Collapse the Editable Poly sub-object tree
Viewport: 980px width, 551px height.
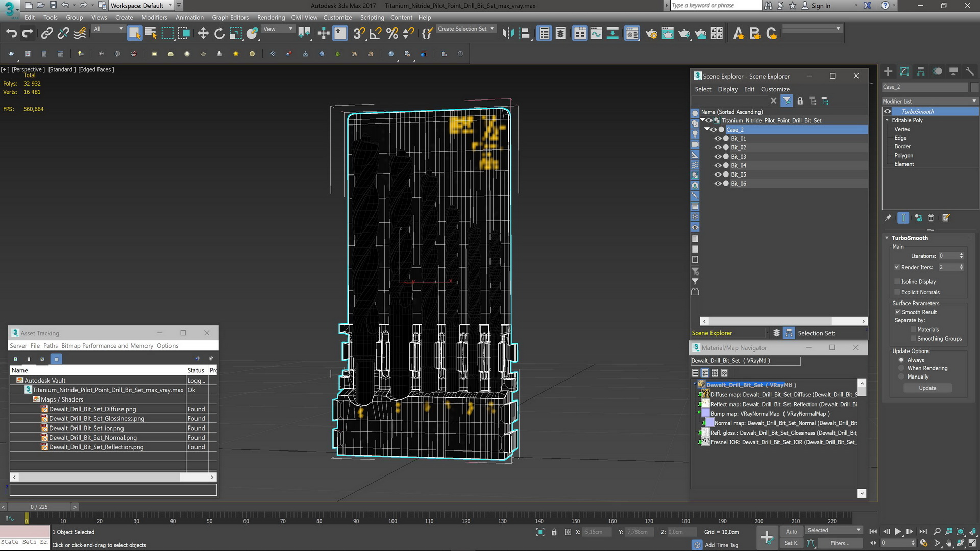[x=887, y=120]
